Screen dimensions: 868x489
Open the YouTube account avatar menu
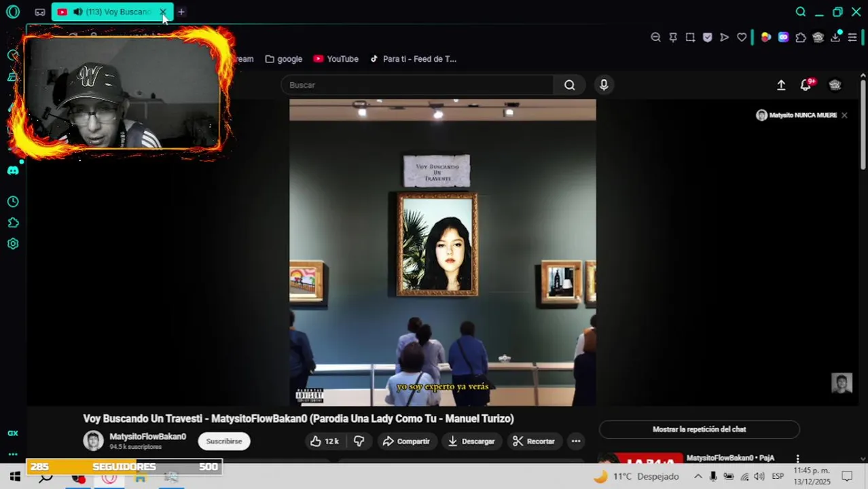point(835,85)
